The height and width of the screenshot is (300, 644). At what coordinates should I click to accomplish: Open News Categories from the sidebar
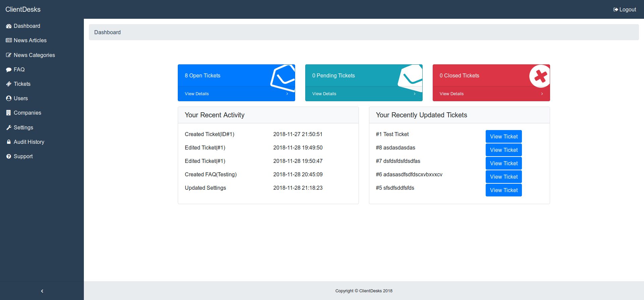[x=34, y=55]
